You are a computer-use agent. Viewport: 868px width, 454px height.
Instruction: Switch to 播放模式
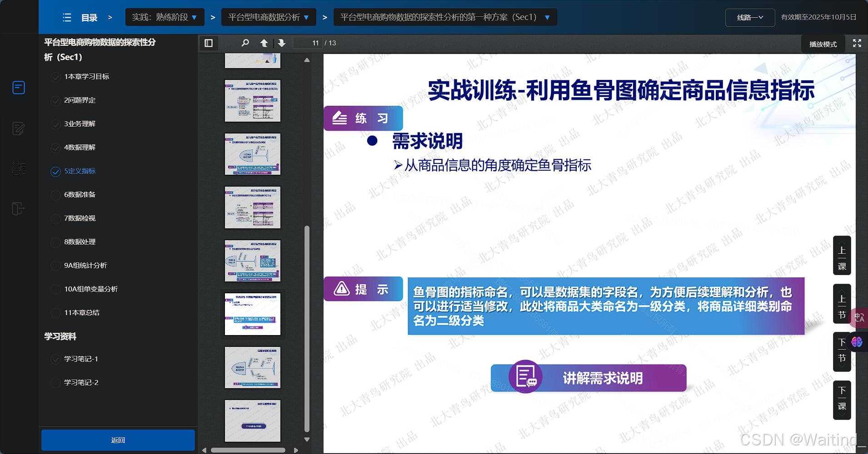tap(823, 44)
